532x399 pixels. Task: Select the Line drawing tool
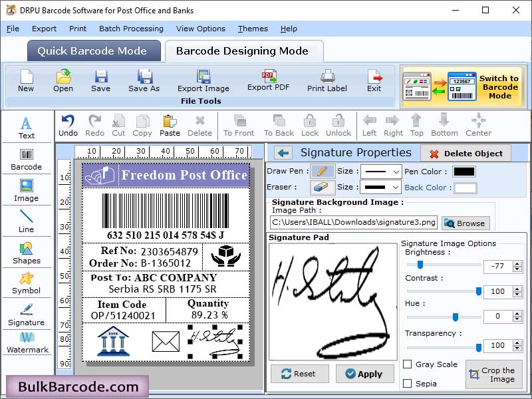27,221
